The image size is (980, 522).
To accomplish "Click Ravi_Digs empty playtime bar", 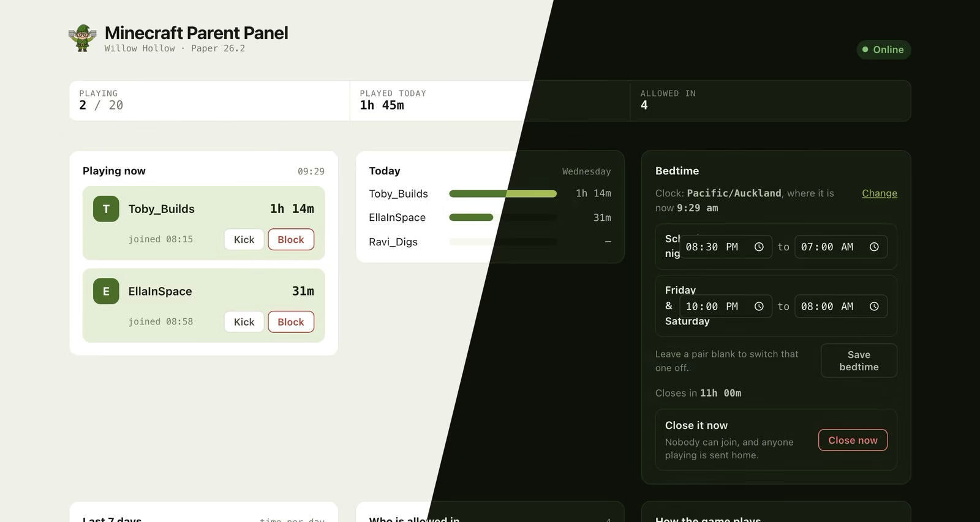I will point(503,242).
